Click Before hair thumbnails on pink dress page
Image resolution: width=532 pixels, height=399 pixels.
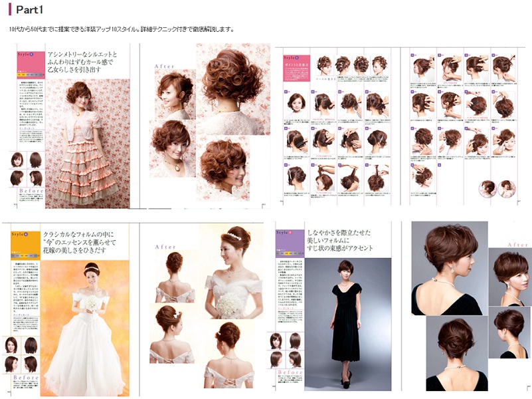click(x=27, y=169)
